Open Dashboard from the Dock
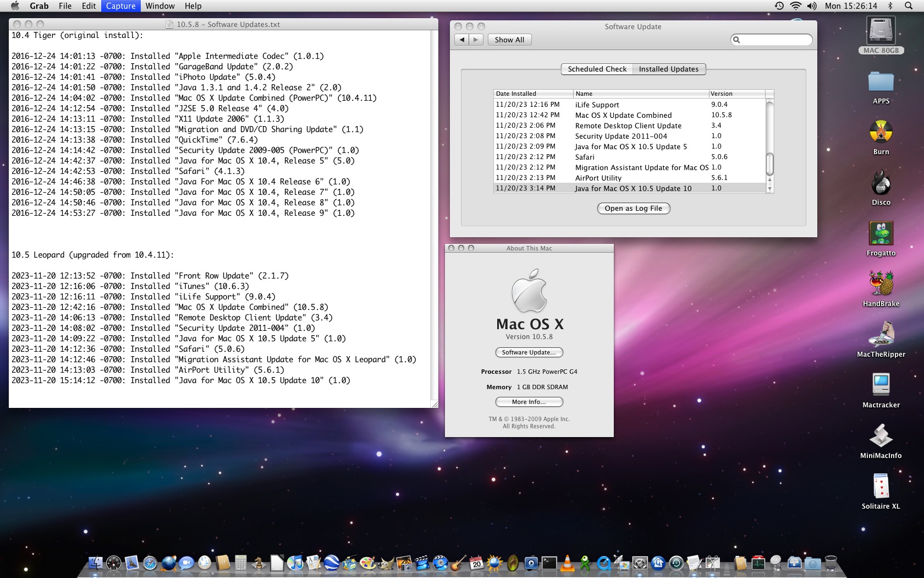 pyautogui.click(x=114, y=563)
